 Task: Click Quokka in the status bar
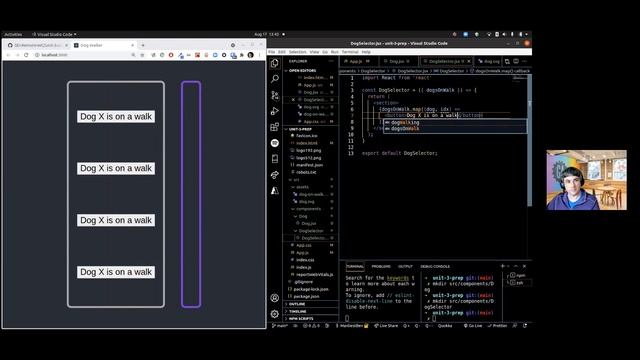click(445, 326)
